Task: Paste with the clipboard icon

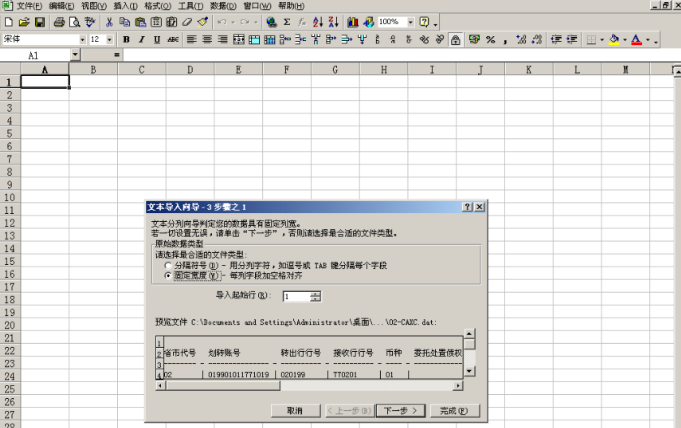Action: coord(140,22)
